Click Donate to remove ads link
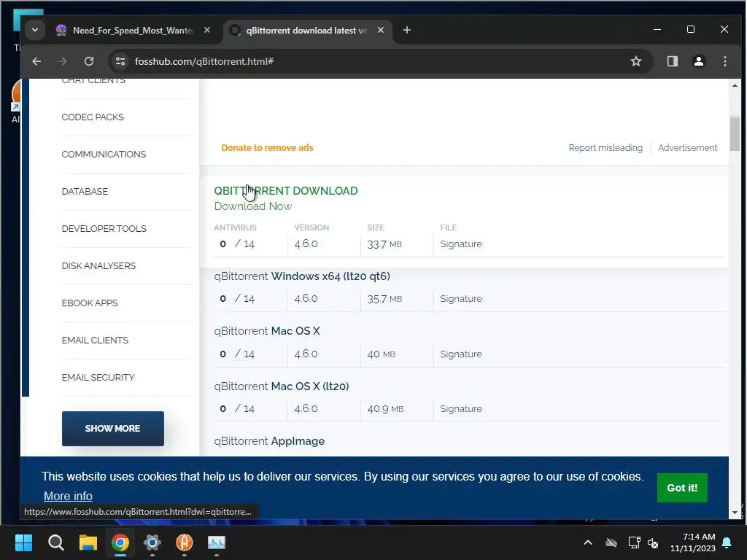 pyautogui.click(x=267, y=147)
